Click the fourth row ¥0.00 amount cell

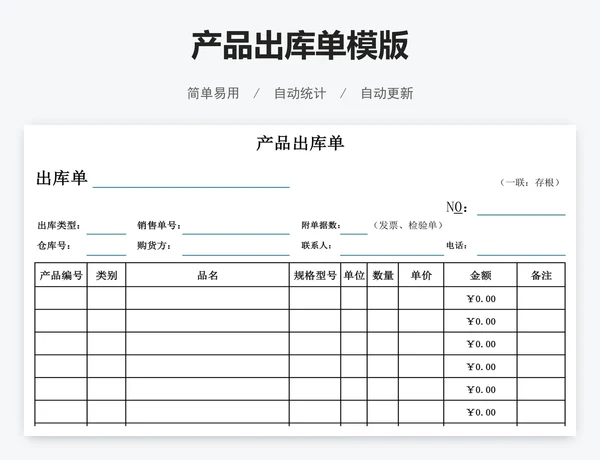pyautogui.click(x=480, y=367)
